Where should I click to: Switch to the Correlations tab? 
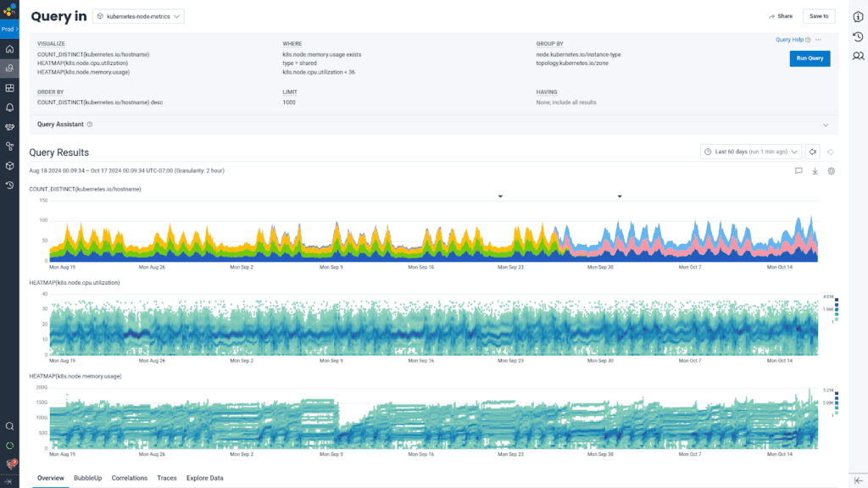(129, 478)
